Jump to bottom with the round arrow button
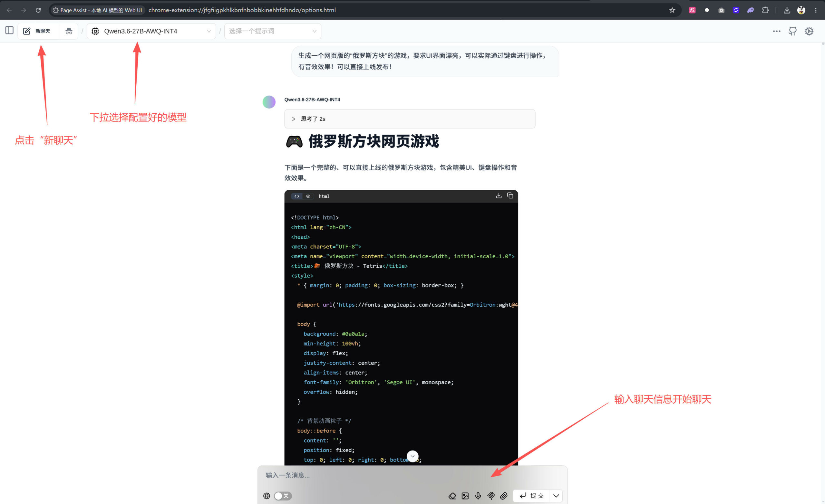Image resolution: width=825 pixels, height=504 pixels. coord(412,456)
